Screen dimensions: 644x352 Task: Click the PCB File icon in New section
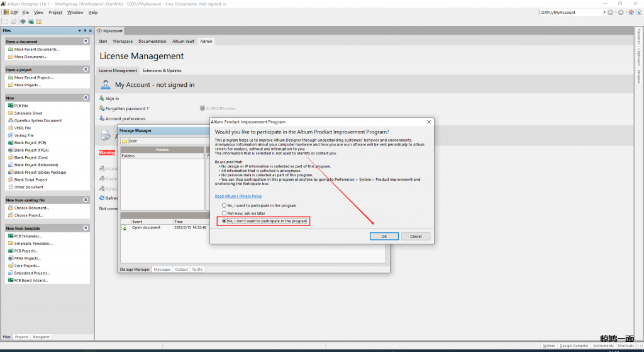[x=10, y=106]
